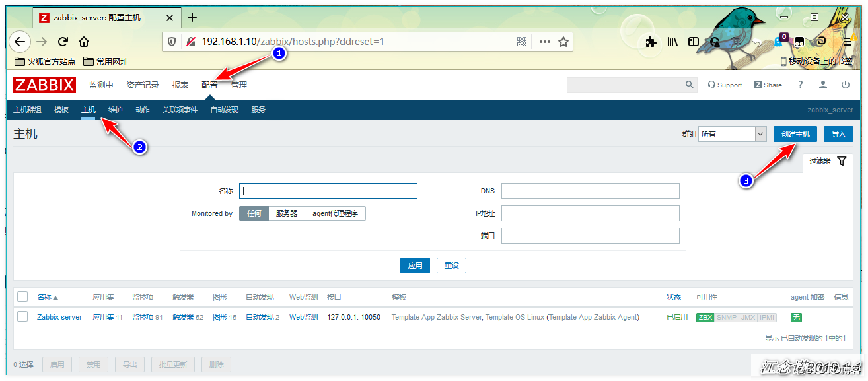The image size is (868, 381).
Task: Go to the Firefox home page
Action: click(84, 42)
